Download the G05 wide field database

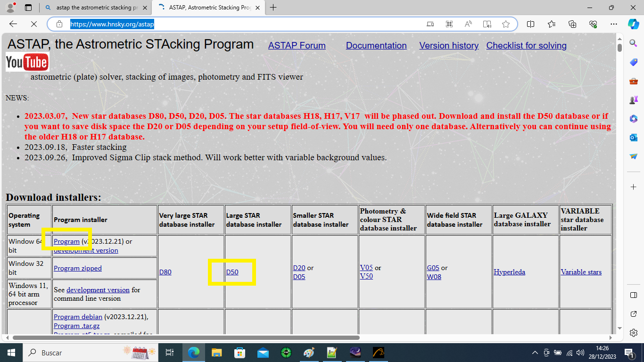click(x=433, y=268)
